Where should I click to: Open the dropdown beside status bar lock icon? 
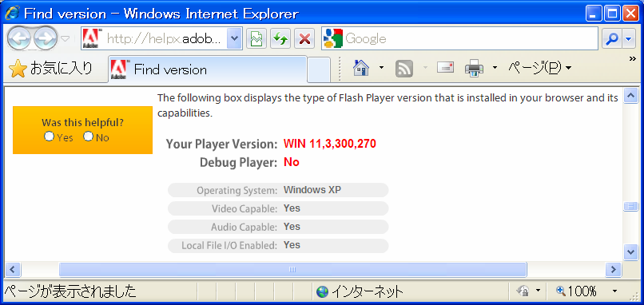click(538, 291)
